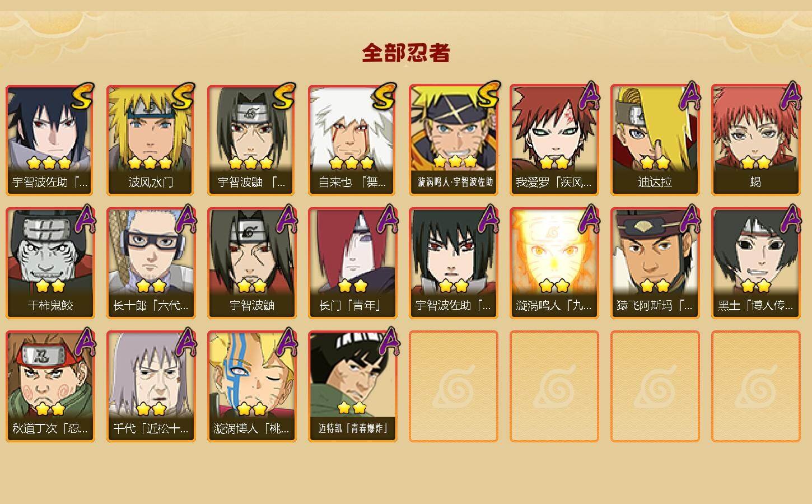Click the S rank badge on 宇智波鼬 card
The image size is (812, 504).
pyautogui.click(x=284, y=97)
